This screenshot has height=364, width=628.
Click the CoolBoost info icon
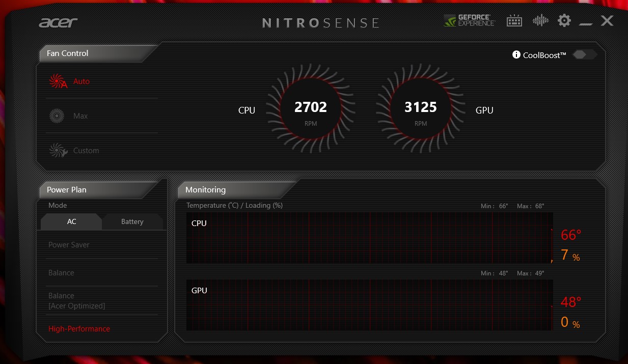(516, 55)
